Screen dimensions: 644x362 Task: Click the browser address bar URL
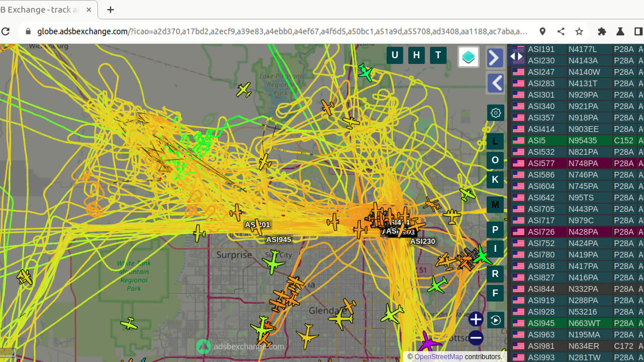(x=282, y=31)
